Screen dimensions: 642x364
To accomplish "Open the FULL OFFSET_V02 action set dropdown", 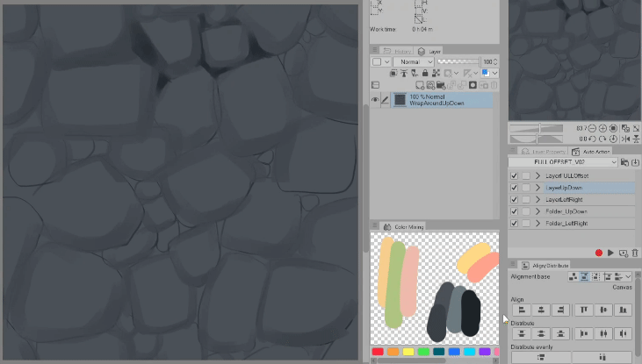I will point(564,162).
